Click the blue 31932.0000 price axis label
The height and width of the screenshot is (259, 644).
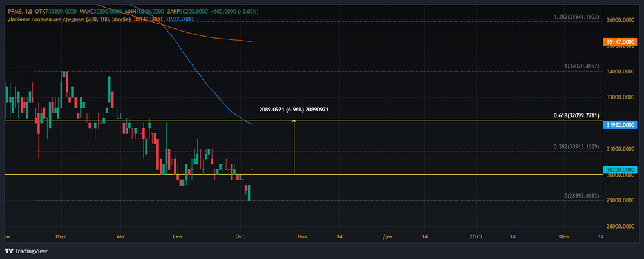click(x=619, y=124)
